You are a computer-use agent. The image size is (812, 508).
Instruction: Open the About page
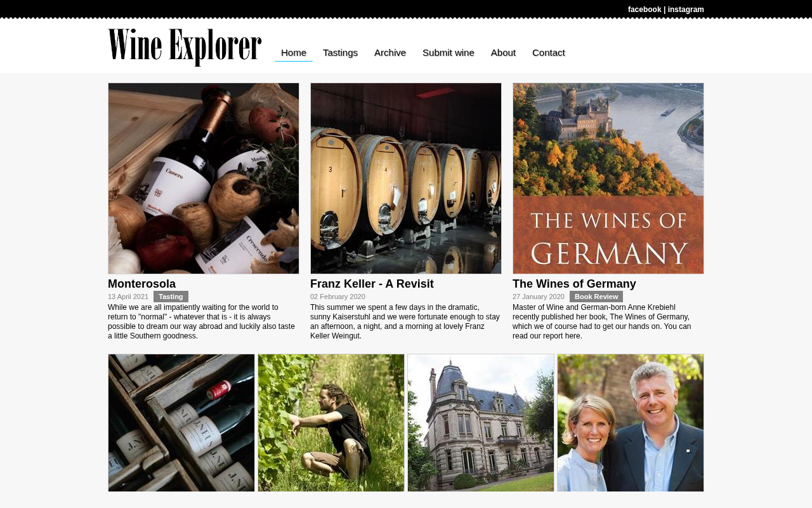coord(503,53)
